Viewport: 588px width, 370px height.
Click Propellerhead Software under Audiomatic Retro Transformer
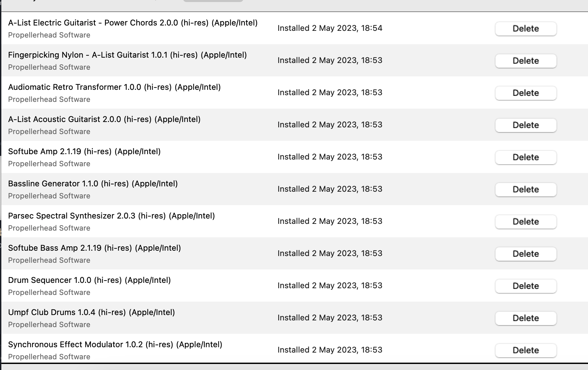[49, 100]
